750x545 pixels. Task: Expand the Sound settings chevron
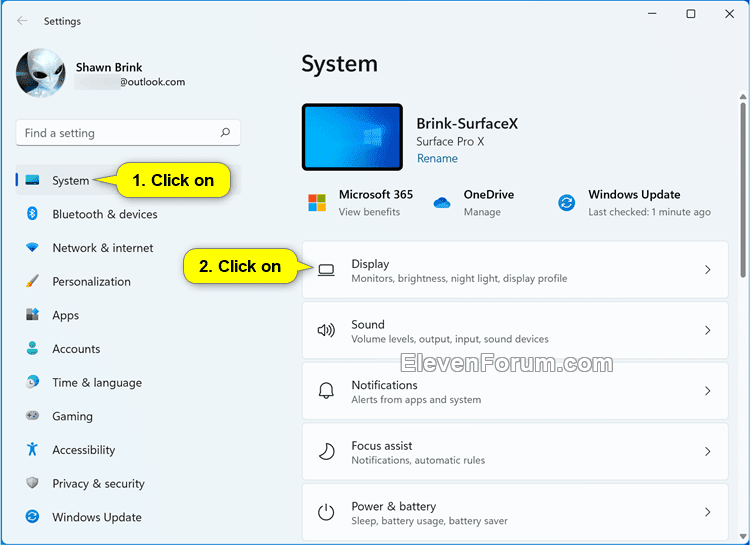(x=707, y=331)
